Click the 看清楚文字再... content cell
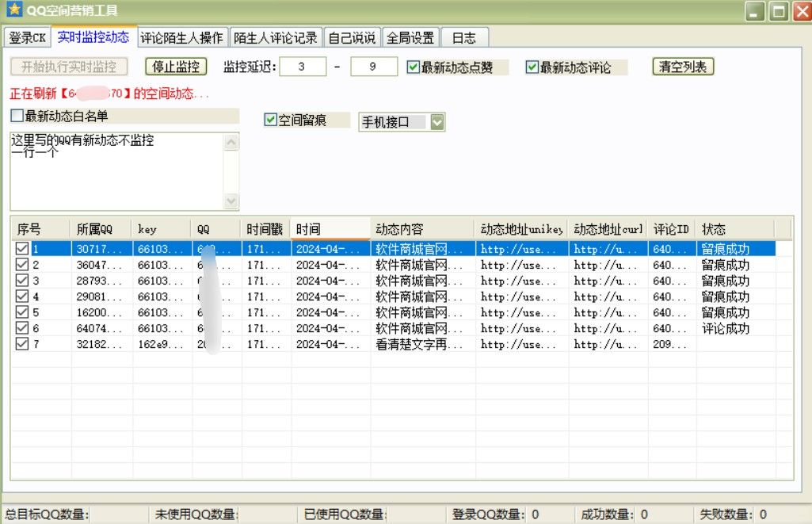 423,343
